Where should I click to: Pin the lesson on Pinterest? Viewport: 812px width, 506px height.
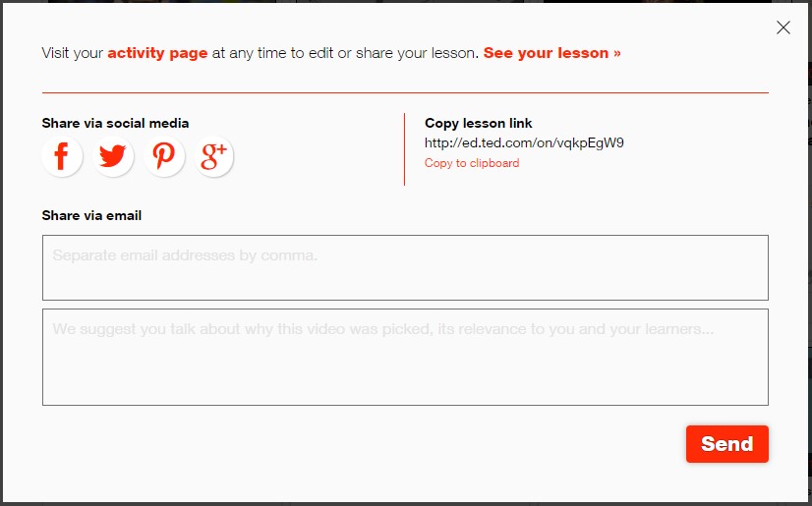coord(164,156)
